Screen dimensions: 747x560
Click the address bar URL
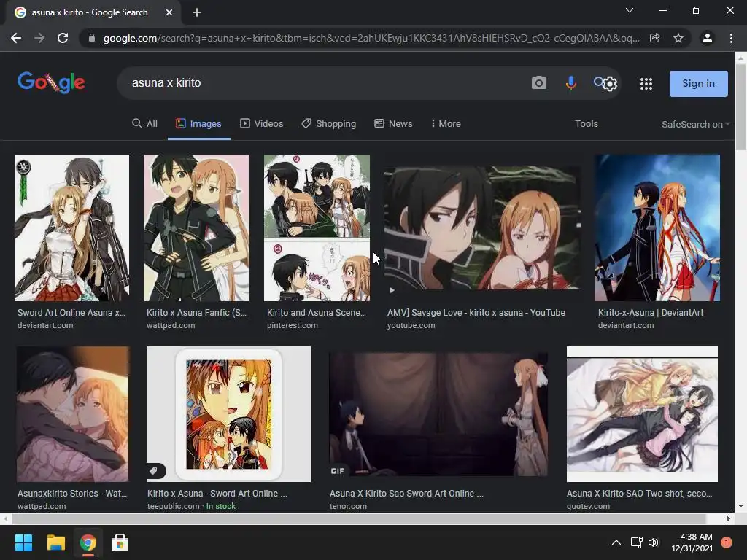(371, 38)
